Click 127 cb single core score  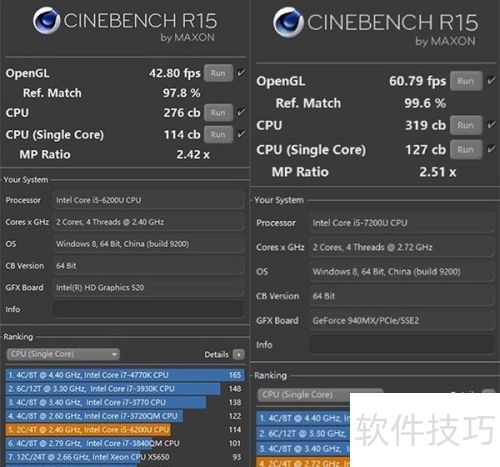pos(425,150)
